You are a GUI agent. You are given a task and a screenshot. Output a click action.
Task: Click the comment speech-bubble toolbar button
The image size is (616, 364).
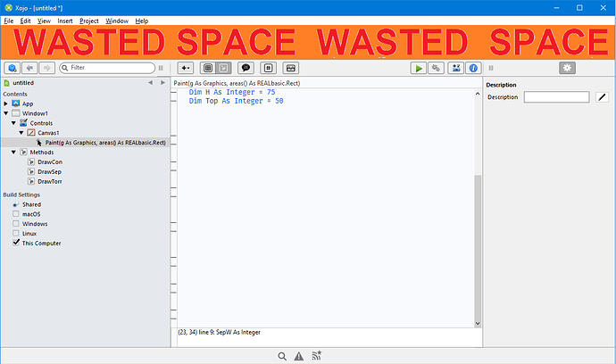point(246,68)
